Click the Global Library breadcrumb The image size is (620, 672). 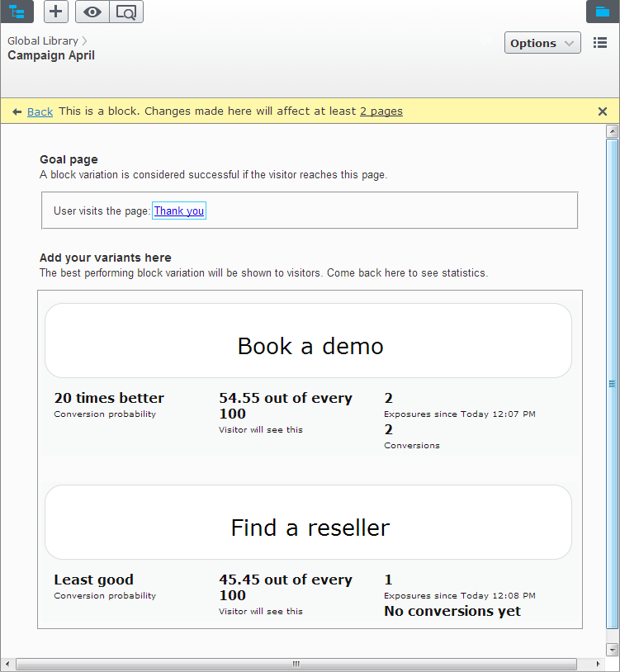pos(43,40)
